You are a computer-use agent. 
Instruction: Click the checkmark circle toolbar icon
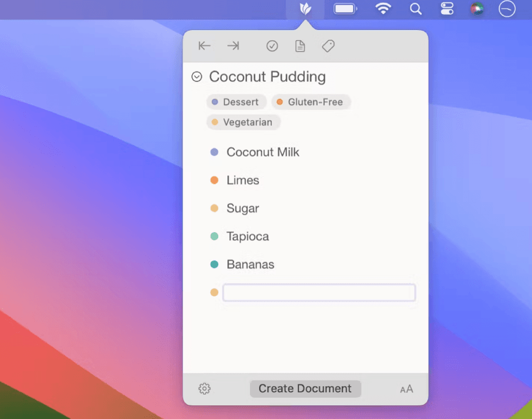(x=272, y=47)
